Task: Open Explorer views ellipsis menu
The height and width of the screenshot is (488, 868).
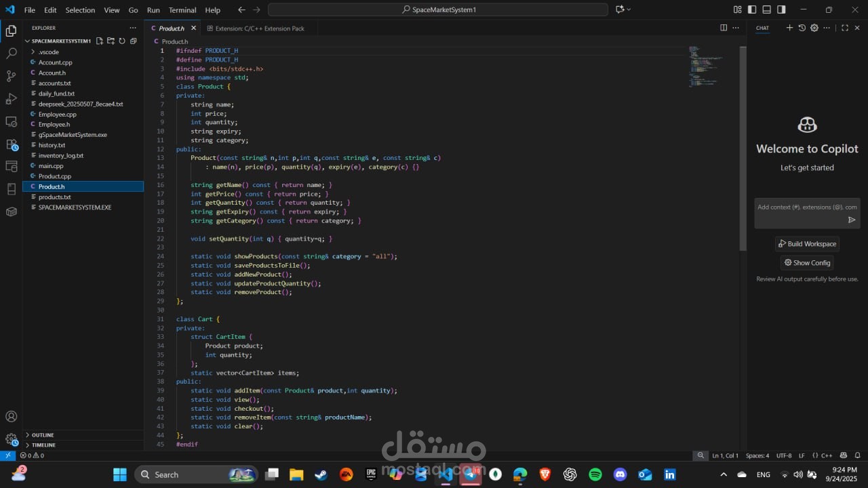Action: [x=133, y=28]
